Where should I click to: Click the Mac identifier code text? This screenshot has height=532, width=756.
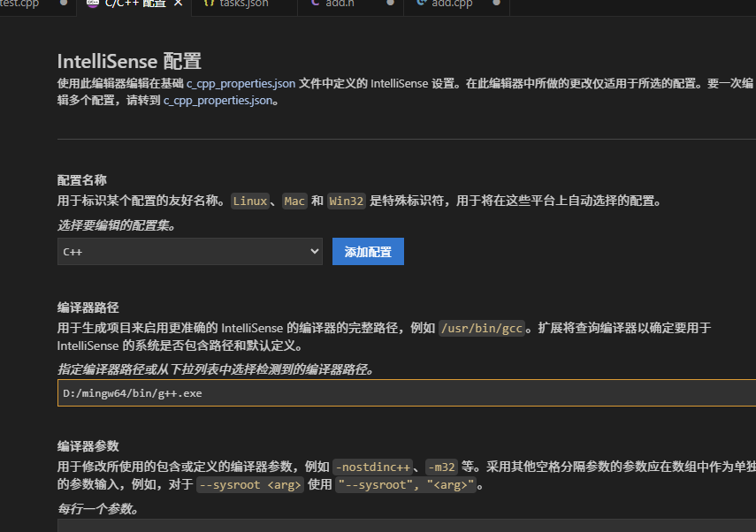tap(294, 201)
